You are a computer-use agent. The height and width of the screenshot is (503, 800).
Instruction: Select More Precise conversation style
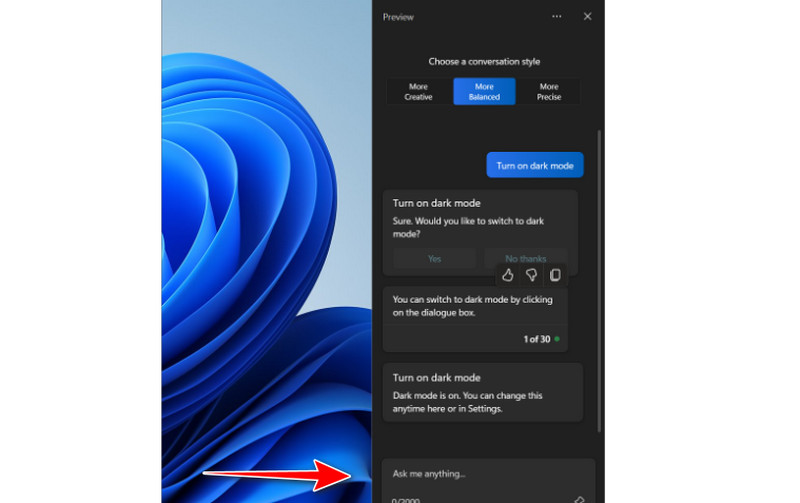[x=549, y=91]
